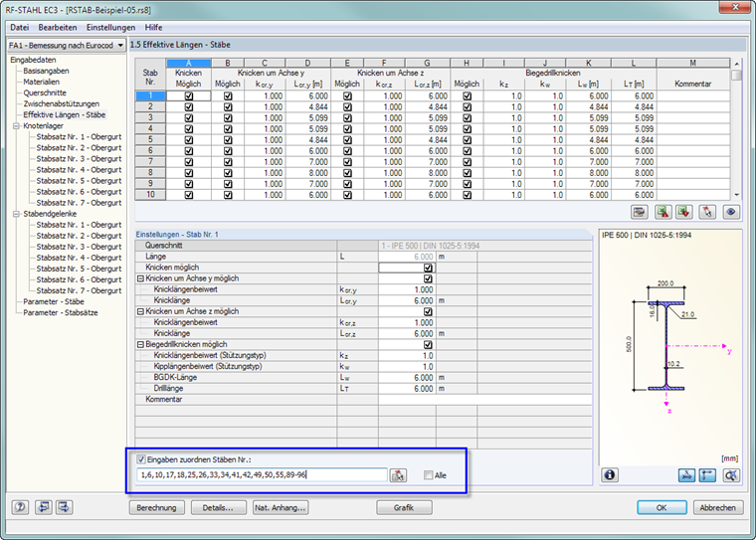
Task: Go to previous input table arrow icon
Action: pyautogui.click(x=43, y=507)
